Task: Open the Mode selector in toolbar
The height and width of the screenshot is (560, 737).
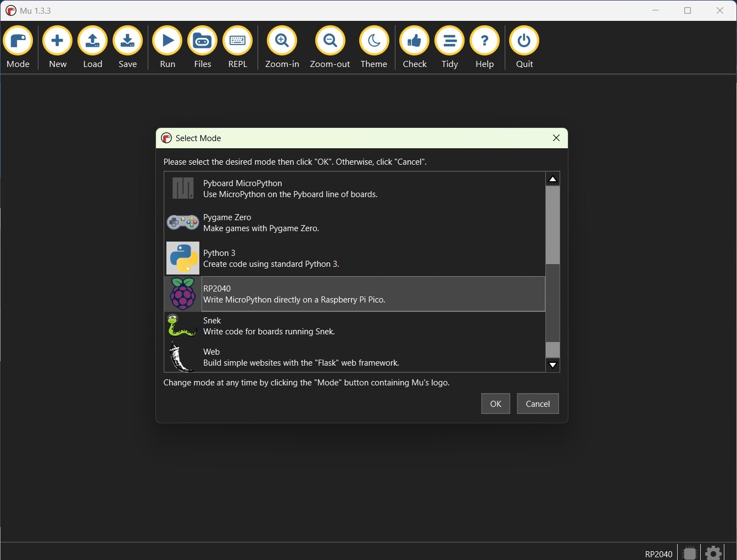Action: coord(18,48)
